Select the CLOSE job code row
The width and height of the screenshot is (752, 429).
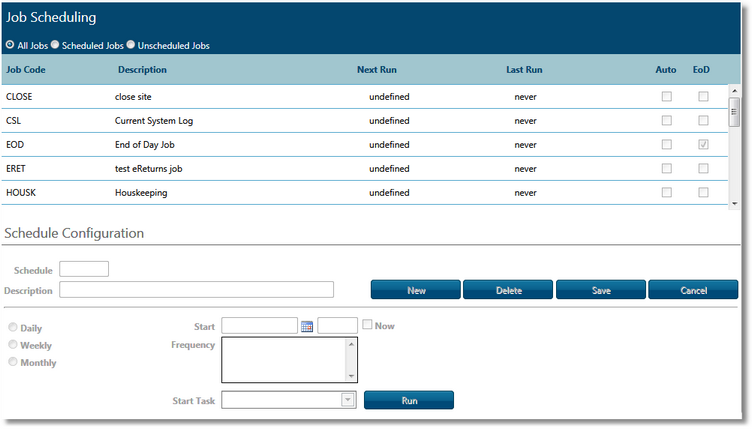click(x=364, y=96)
